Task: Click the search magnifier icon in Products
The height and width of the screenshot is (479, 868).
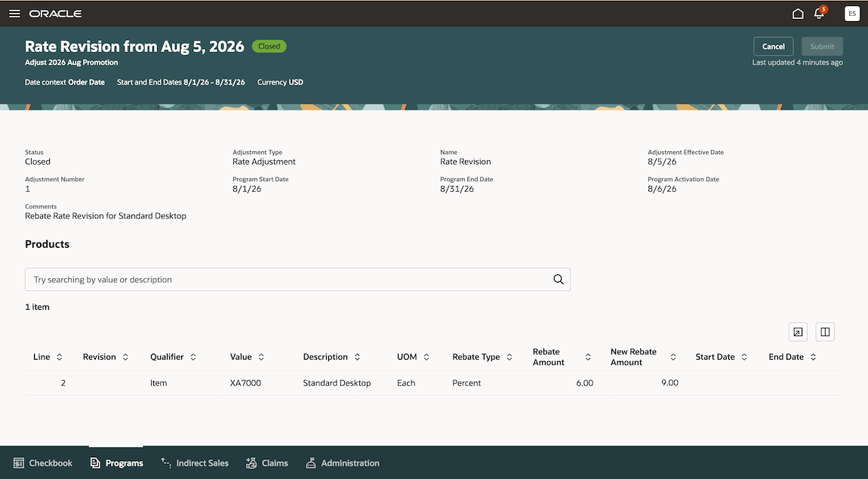Action: 559,280
